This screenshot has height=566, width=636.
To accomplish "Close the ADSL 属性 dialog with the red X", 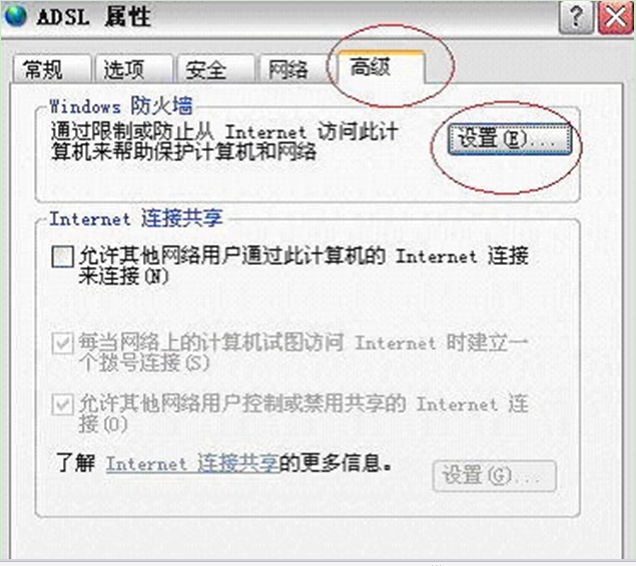I will click(615, 17).
